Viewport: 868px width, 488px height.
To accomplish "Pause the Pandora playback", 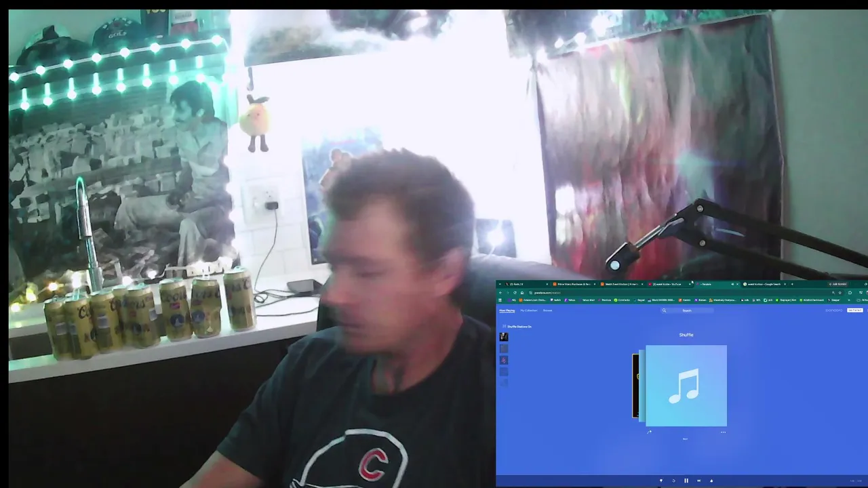I will 686,481.
